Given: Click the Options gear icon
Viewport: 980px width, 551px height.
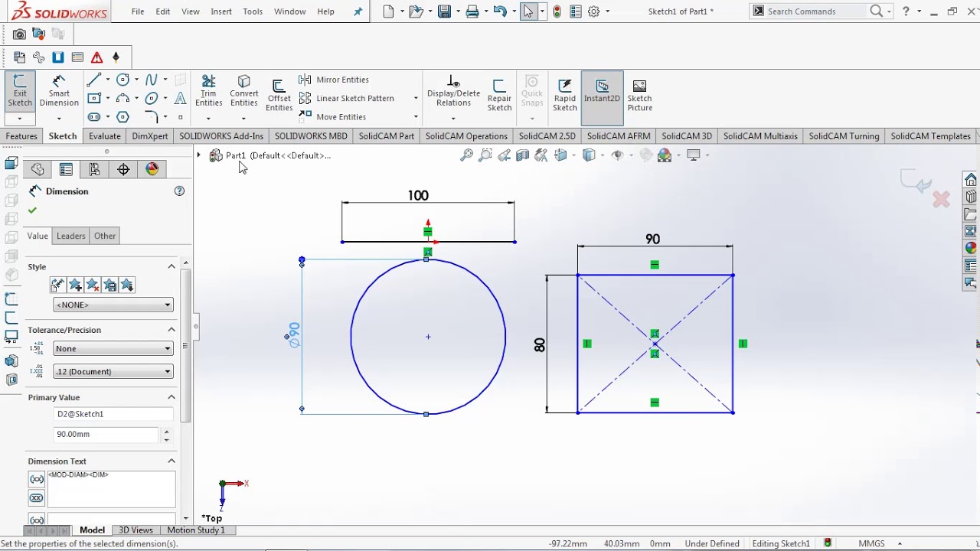Looking at the screenshot, I should coord(593,11).
